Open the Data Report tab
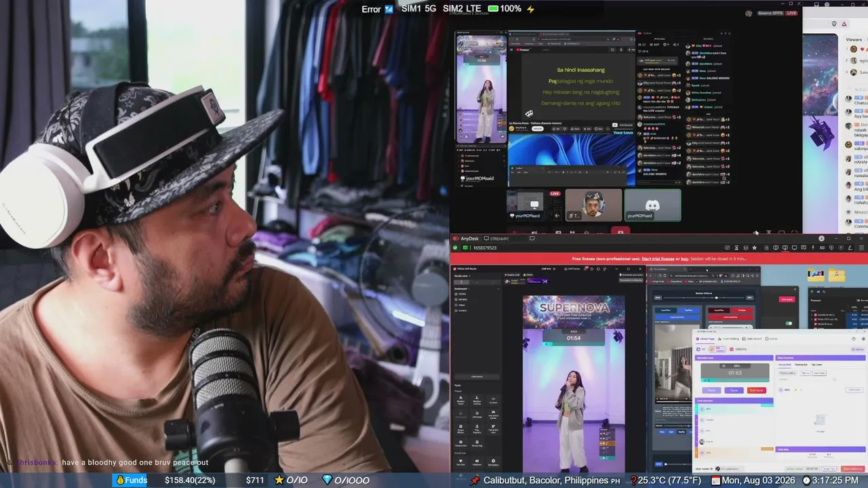Image resolution: width=868 pixels, height=488 pixels. 753,338
